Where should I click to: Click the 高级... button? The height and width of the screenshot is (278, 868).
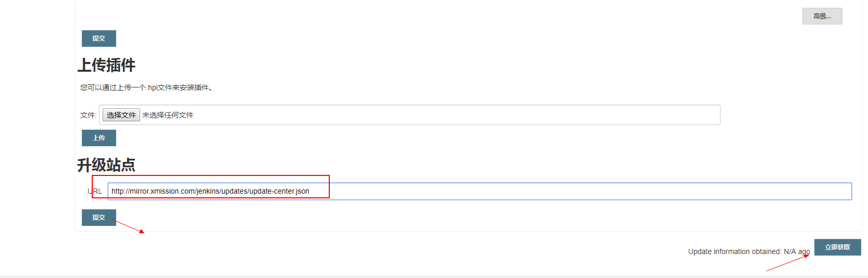click(x=822, y=16)
